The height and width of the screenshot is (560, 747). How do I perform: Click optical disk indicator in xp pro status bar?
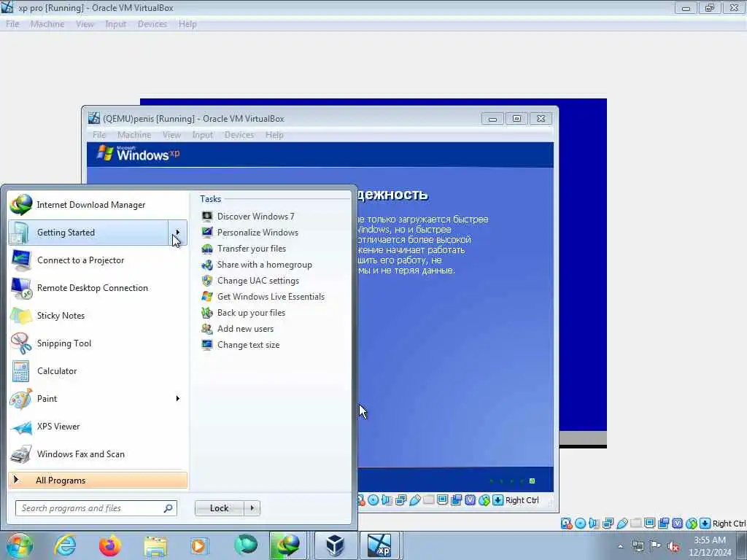coord(580,524)
